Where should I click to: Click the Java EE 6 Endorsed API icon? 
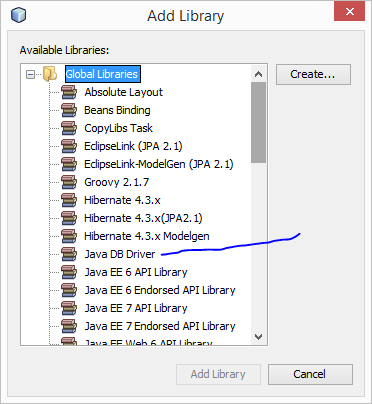pyautogui.click(x=69, y=290)
